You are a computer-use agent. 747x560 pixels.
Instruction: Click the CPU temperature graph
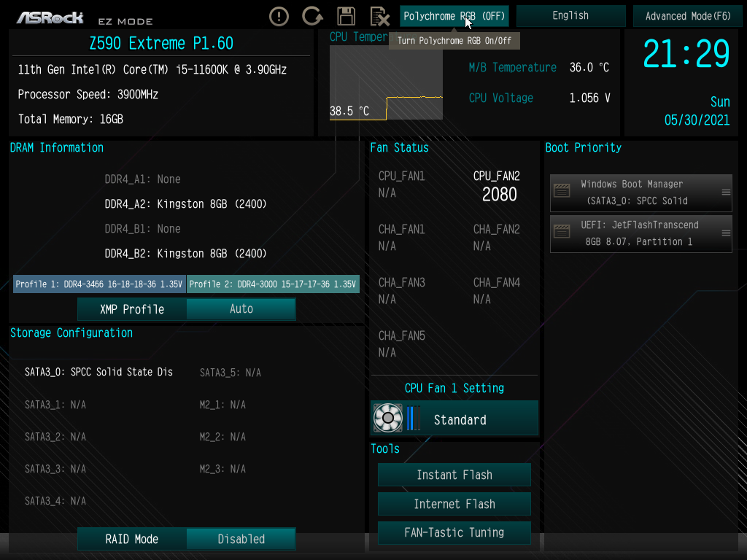pos(386,82)
